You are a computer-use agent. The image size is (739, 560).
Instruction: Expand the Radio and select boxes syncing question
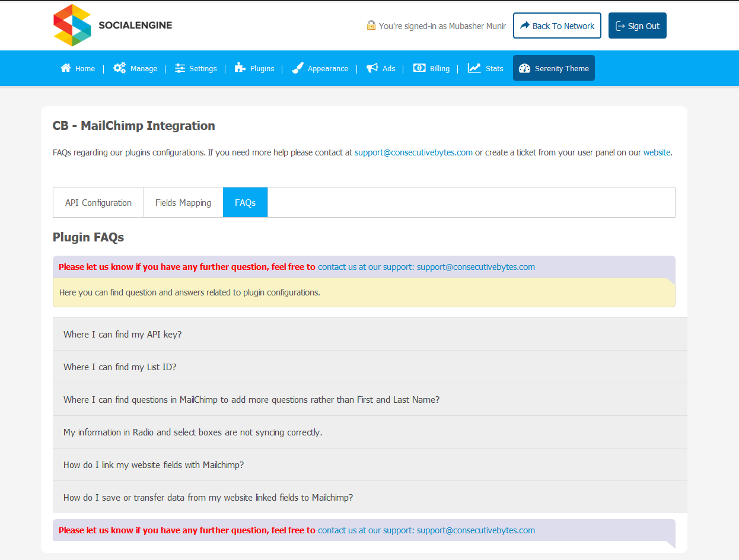[x=193, y=432]
